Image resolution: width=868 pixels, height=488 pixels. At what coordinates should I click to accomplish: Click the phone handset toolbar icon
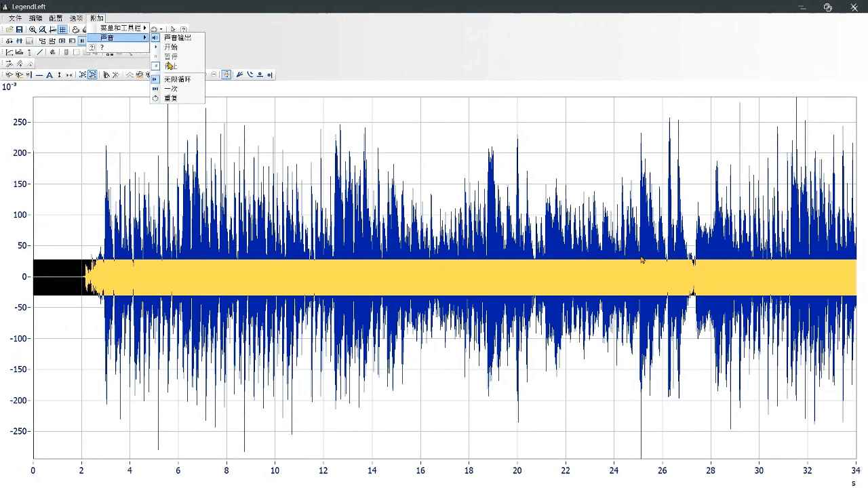pyautogui.click(x=250, y=75)
